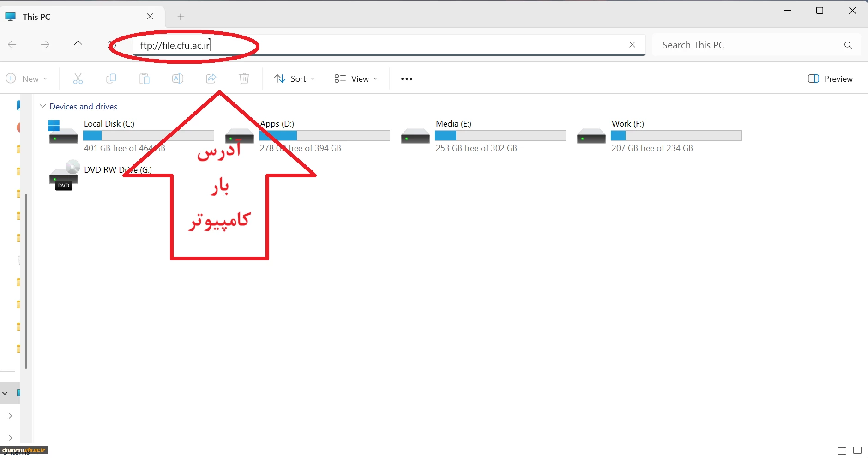Open the Sort dropdown menu

(295, 79)
